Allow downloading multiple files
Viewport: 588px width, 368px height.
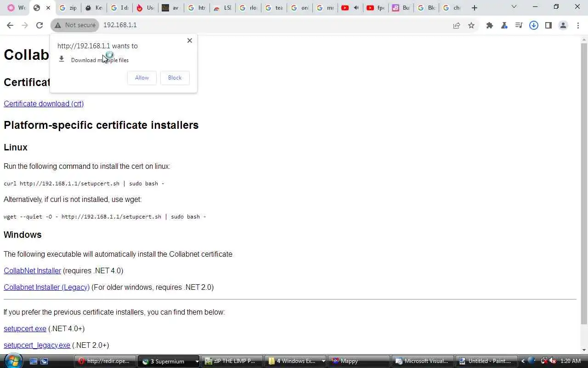(142, 78)
